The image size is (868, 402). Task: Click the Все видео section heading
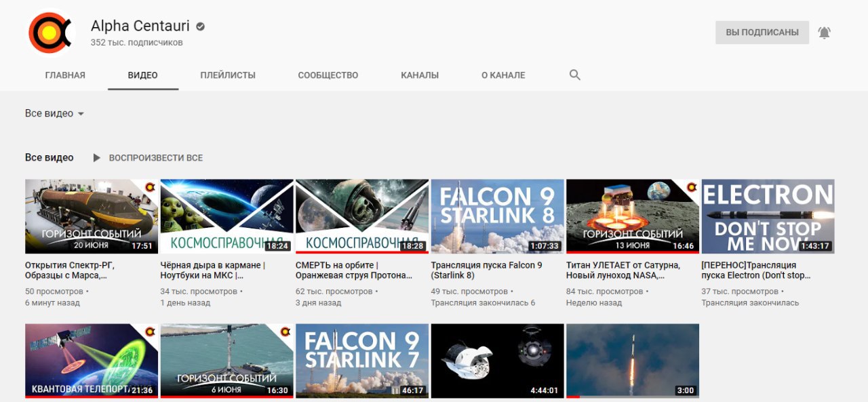[x=50, y=158]
